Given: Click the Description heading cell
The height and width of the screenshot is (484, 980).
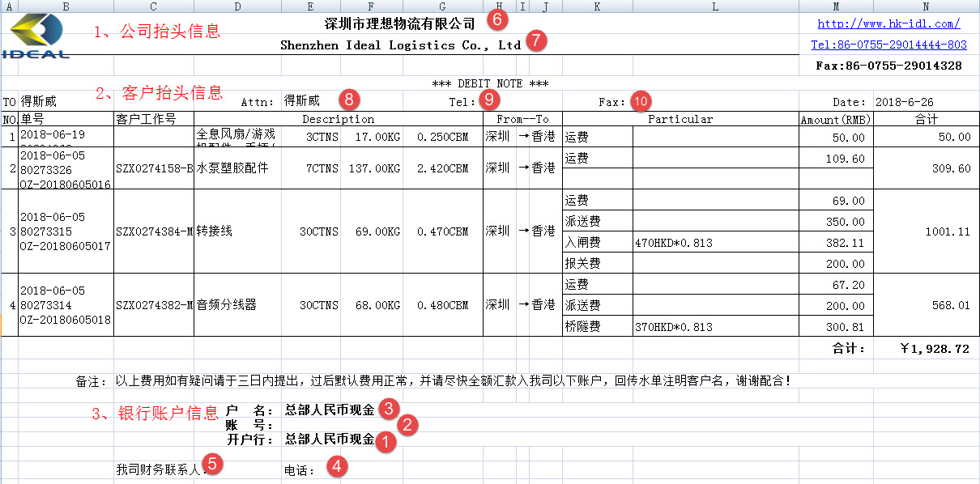Looking at the screenshot, I should pos(339,120).
